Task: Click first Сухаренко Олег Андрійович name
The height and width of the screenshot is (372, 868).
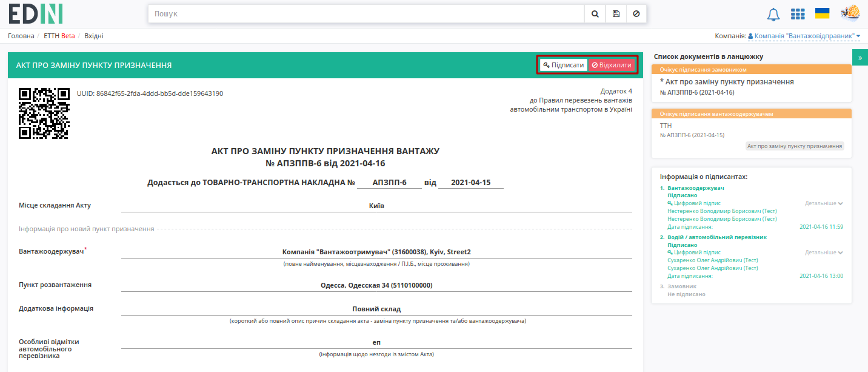Action: (712, 260)
